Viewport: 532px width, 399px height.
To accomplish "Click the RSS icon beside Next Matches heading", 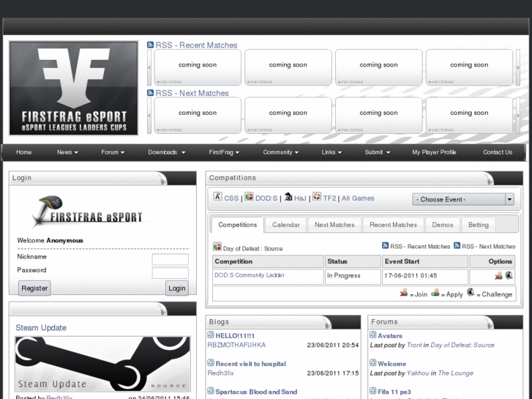I will (x=150, y=93).
